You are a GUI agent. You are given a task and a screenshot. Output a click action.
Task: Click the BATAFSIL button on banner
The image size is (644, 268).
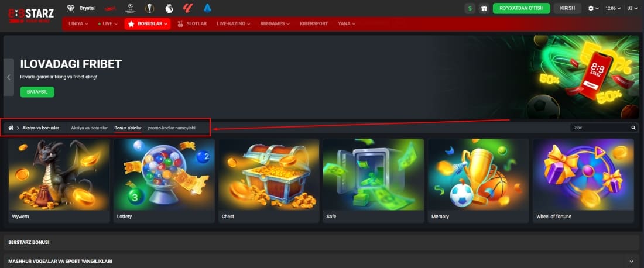click(x=37, y=92)
